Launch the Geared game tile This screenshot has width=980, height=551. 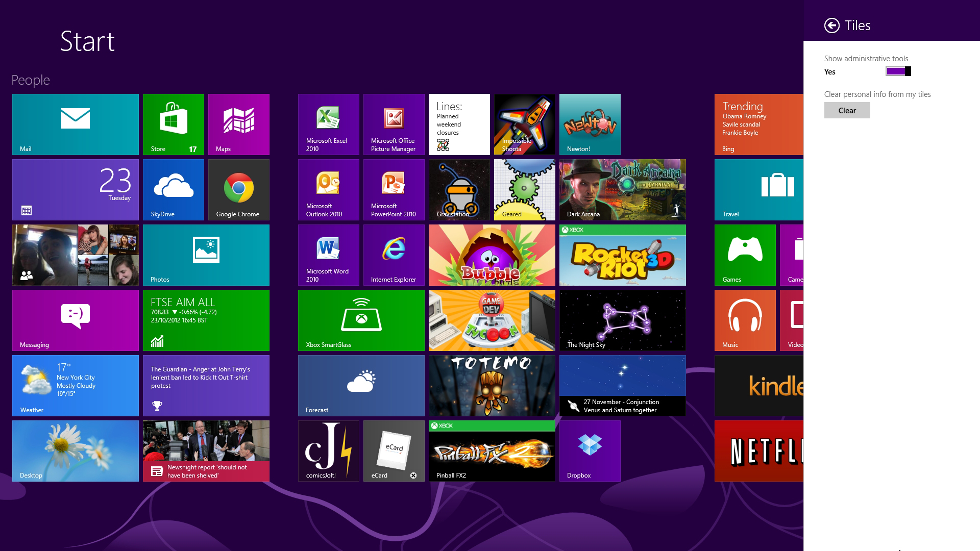coord(525,190)
